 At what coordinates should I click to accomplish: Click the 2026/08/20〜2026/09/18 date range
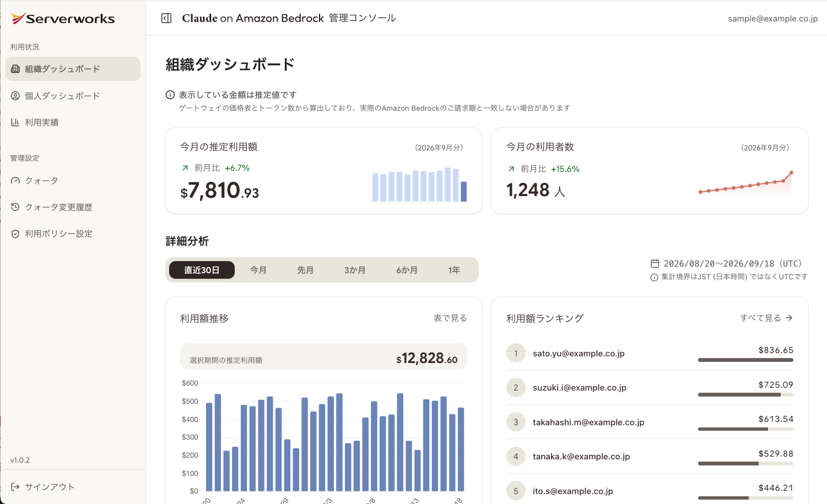pos(733,263)
